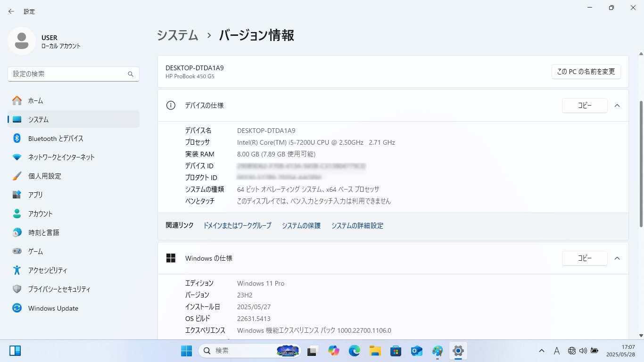Click the プライバシーとセキュリティ shield icon

[17, 289]
